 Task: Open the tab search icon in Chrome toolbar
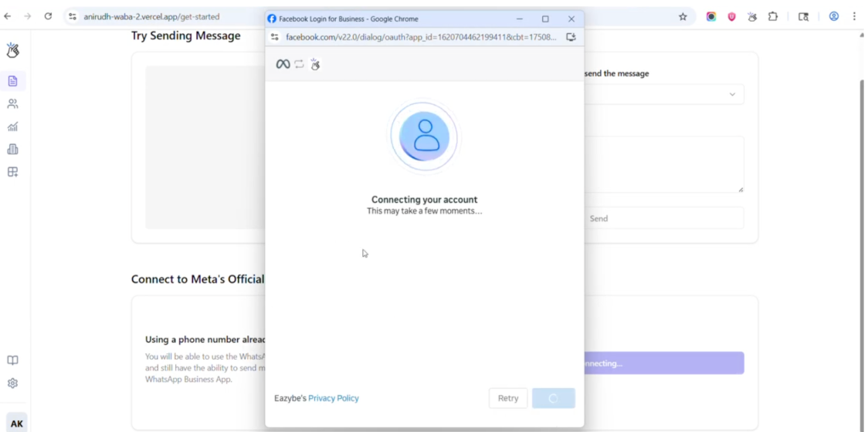(x=803, y=17)
